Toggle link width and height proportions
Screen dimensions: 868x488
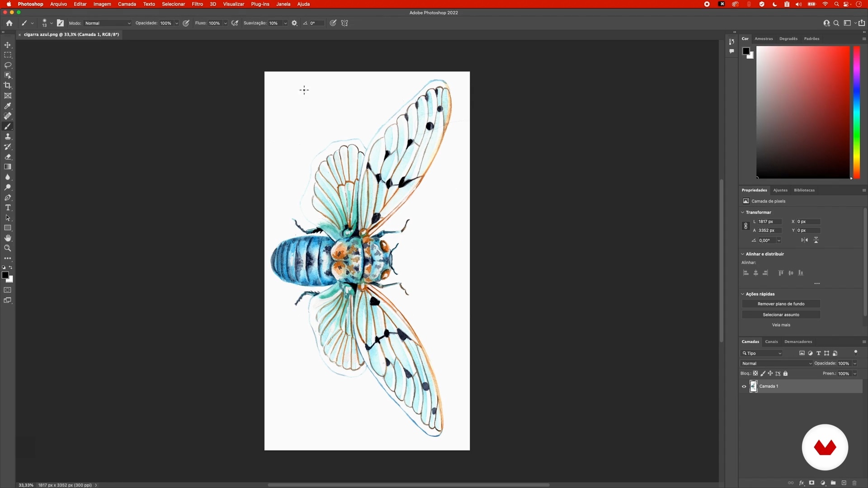pyautogui.click(x=746, y=226)
